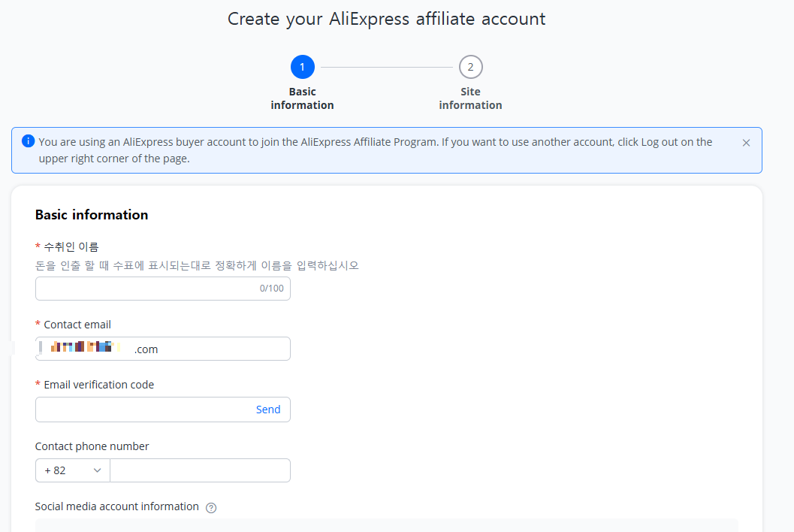The image size is (794, 532).
Task: Click the chevron next to +82
Action: click(x=98, y=470)
